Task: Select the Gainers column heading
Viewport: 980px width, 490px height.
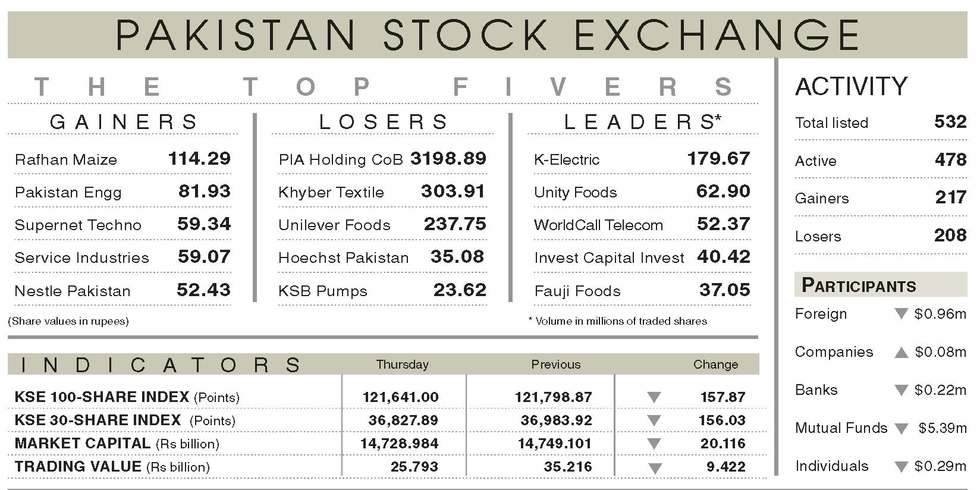Action: (124, 122)
